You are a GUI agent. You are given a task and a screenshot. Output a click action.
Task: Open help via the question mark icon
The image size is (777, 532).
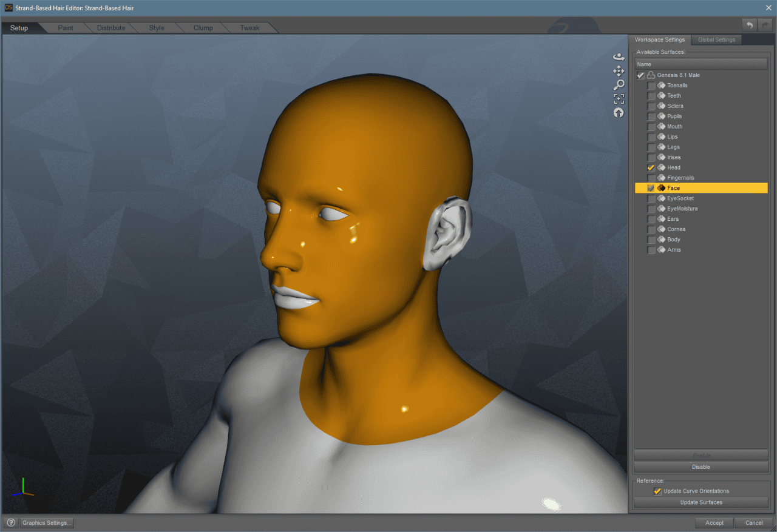[x=11, y=522]
